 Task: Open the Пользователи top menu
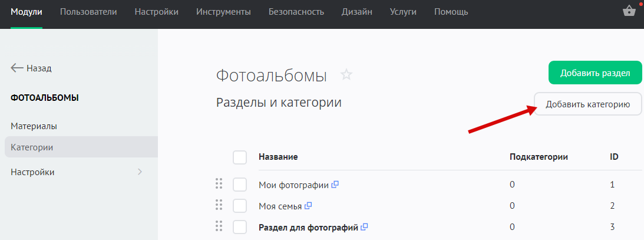coord(88,12)
